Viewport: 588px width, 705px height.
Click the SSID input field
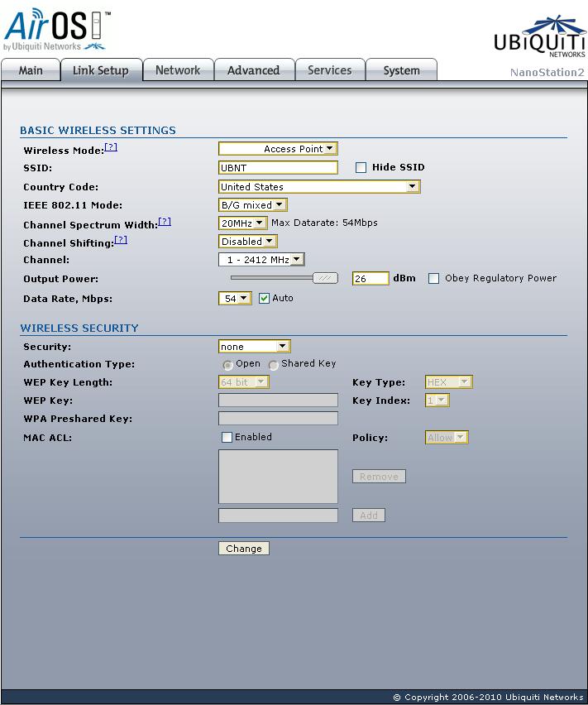pos(278,168)
